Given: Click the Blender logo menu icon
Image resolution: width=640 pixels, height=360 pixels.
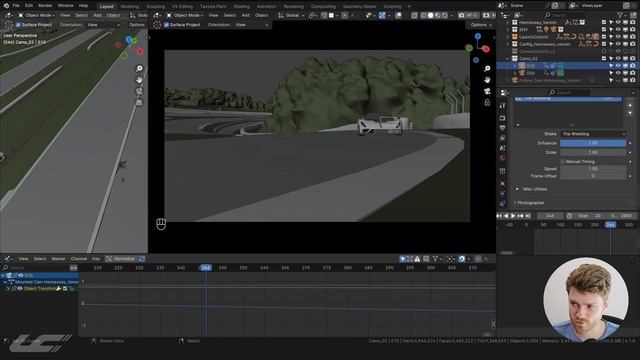Looking at the screenshot, I should tap(6, 6).
